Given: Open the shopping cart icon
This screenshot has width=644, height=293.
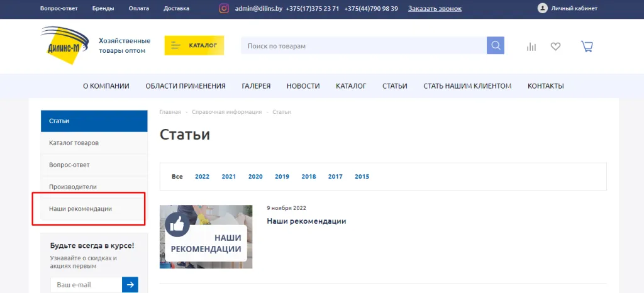Looking at the screenshot, I should click(x=587, y=47).
